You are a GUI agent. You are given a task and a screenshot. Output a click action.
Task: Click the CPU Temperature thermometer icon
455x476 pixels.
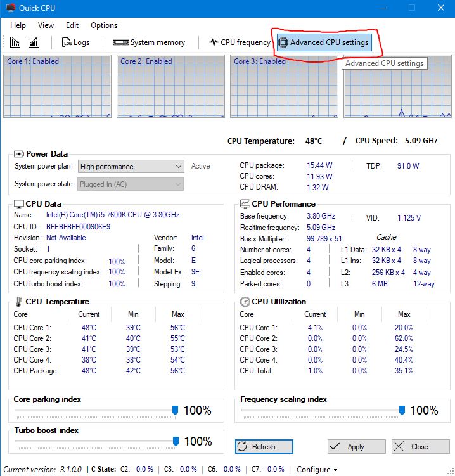coord(19,302)
